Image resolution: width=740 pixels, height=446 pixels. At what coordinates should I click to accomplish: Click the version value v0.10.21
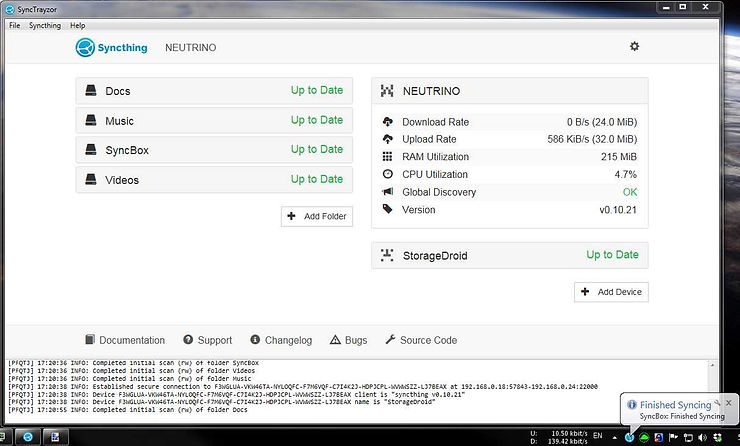(618, 210)
